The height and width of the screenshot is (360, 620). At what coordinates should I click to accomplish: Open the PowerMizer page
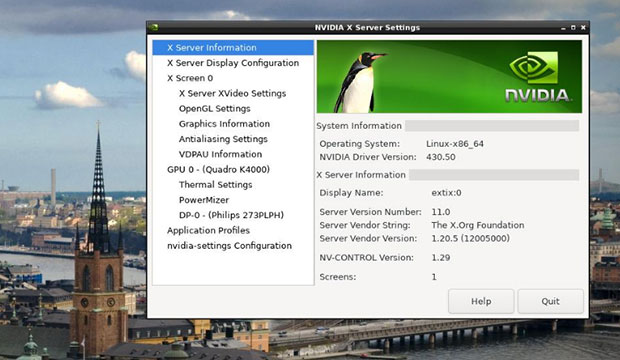tap(204, 200)
